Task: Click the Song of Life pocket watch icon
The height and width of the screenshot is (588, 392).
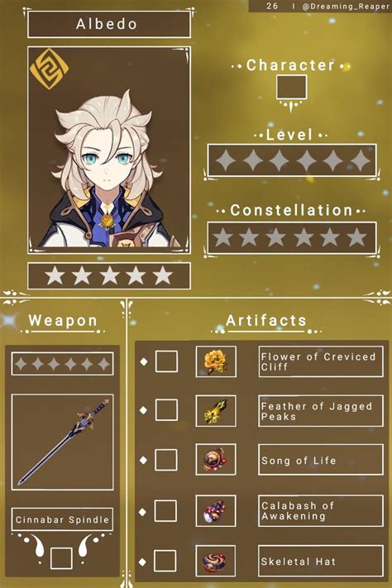Action: coord(216,460)
